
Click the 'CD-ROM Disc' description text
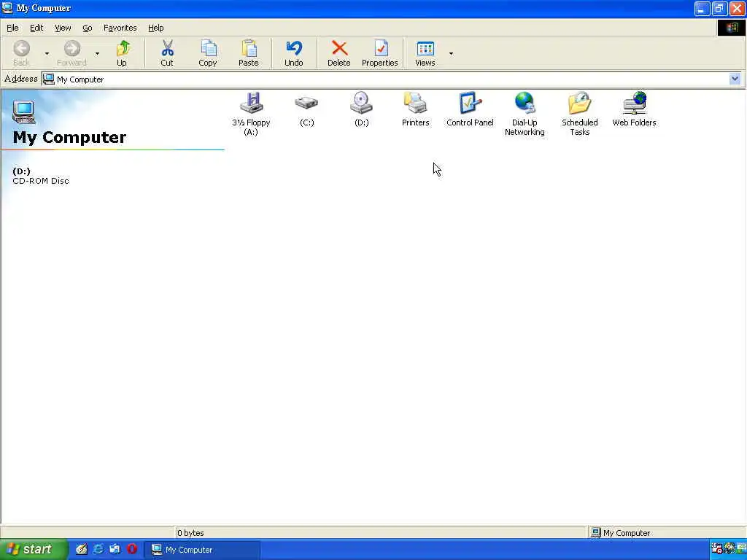pos(41,181)
